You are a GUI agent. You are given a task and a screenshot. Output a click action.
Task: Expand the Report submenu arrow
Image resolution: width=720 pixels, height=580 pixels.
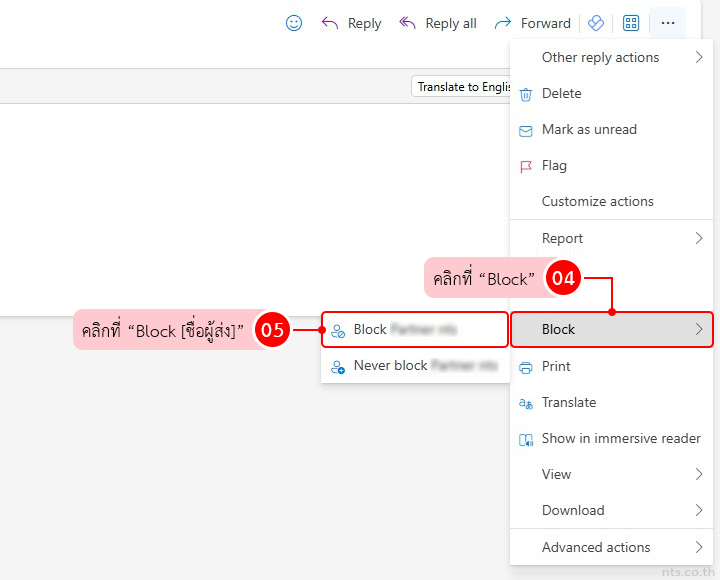(x=699, y=239)
